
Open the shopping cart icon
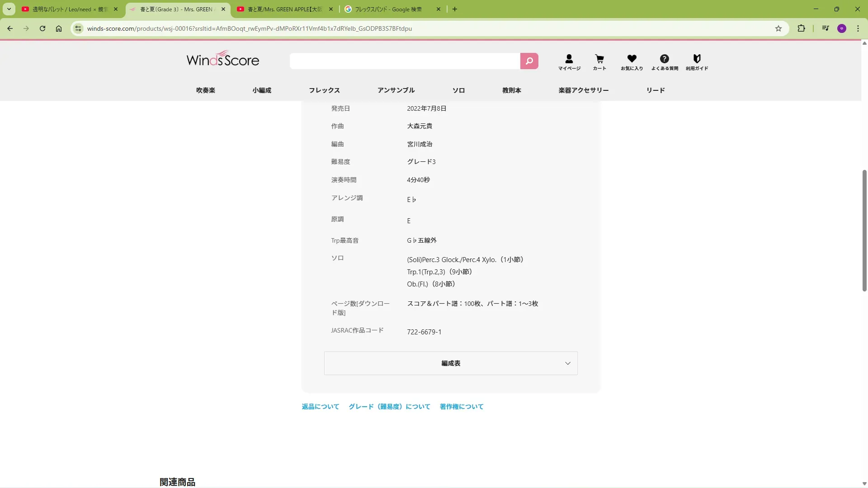point(599,62)
